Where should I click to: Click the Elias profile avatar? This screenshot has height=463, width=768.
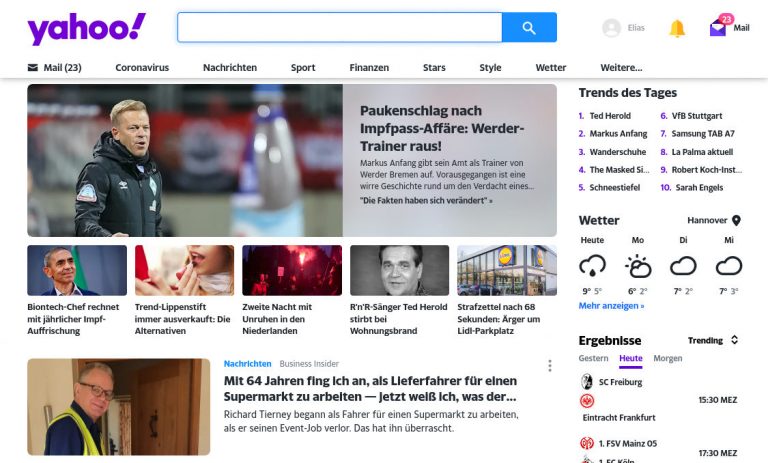(612, 28)
